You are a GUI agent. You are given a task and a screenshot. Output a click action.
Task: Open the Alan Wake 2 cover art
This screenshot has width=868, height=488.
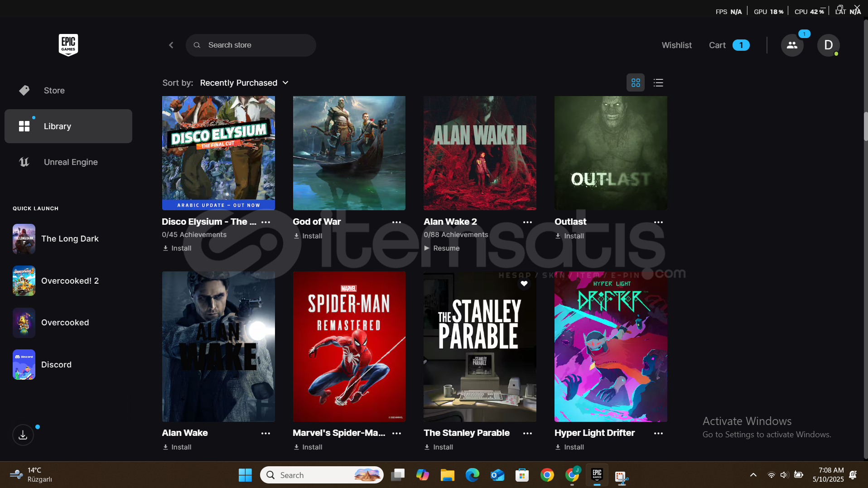point(480,153)
